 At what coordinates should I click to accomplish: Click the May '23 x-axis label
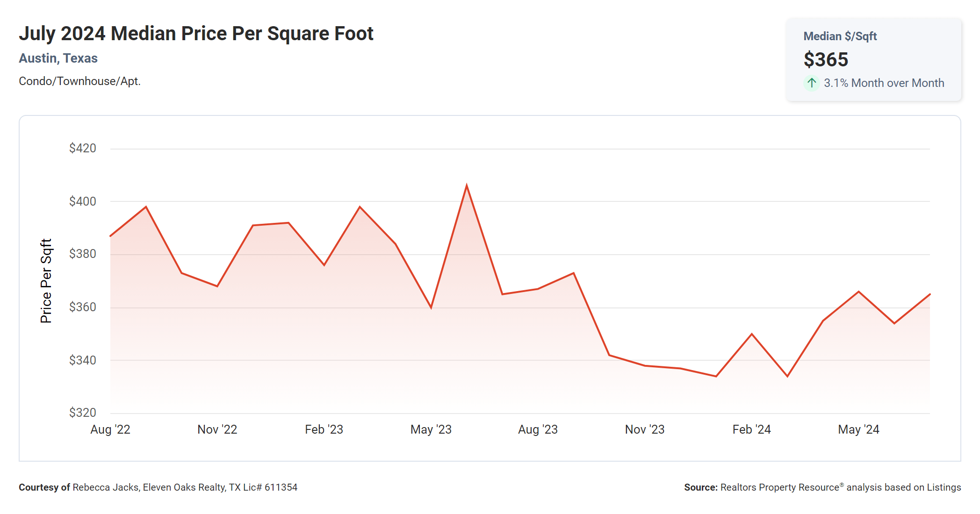pyautogui.click(x=431, y=429)
